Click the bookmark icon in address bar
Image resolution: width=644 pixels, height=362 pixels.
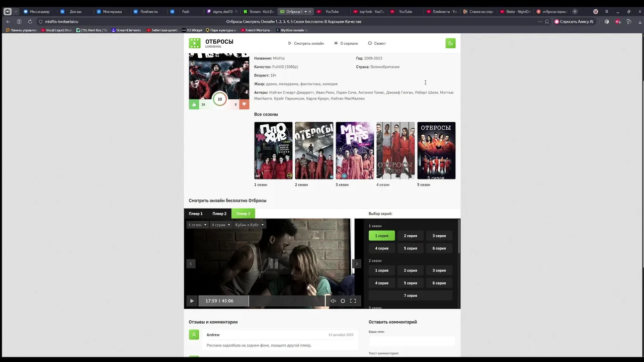pyautogui.click(x=546, y=22)
